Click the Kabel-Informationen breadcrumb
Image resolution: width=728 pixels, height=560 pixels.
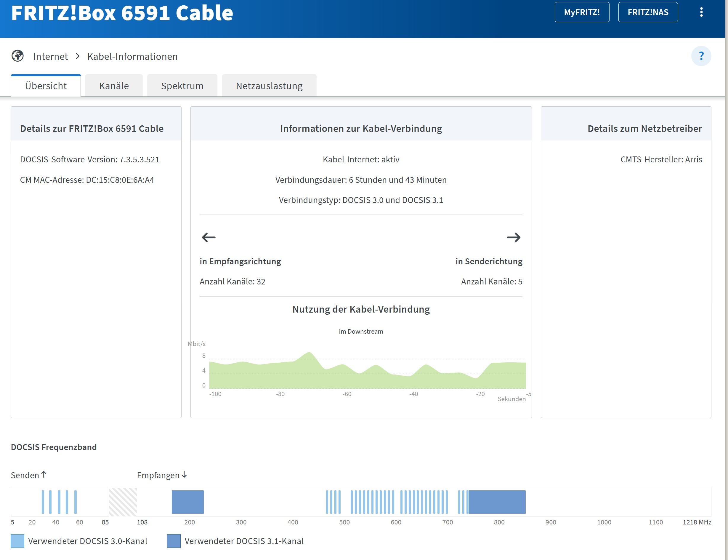tap(132, 57)
